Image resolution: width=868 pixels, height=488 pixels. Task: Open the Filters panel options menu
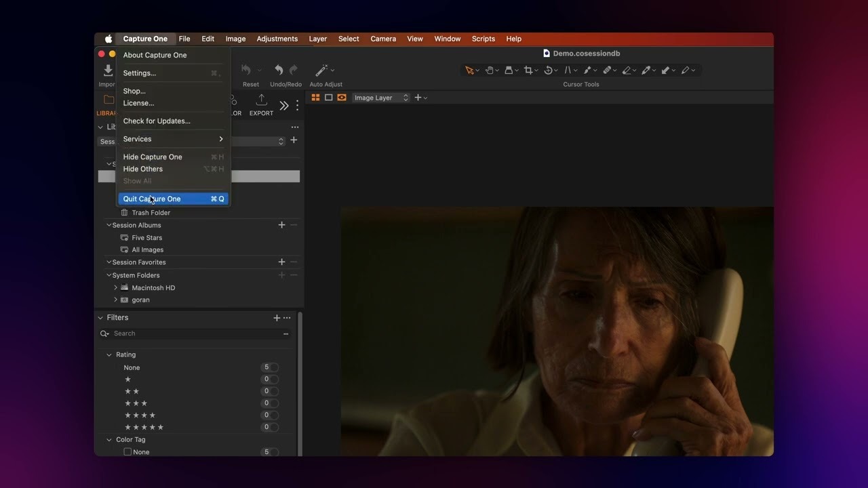tap(287, 318)
